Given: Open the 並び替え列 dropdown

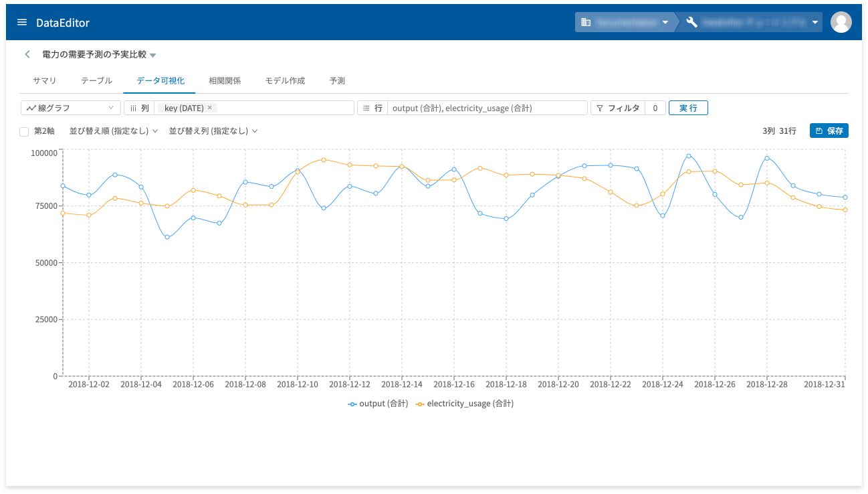Looking at the screenshot, I should (x=213, y=131).
